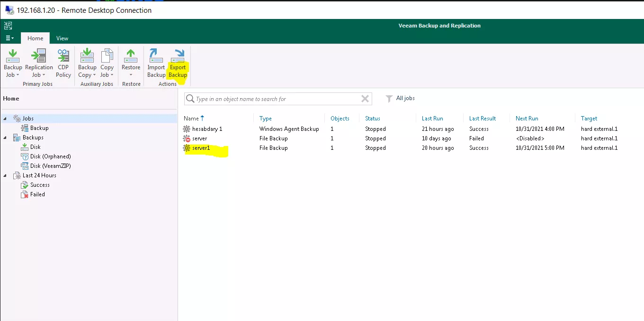644x321 pixels.
Task: Click the Failed node icon in tree
Action: click(x=25, y=194)
